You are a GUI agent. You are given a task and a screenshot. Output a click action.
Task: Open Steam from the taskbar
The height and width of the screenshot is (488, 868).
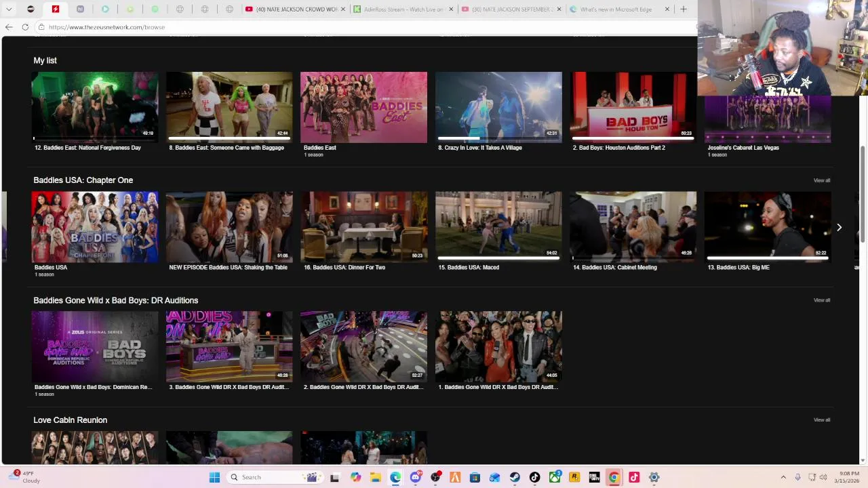tap(515, 477)
